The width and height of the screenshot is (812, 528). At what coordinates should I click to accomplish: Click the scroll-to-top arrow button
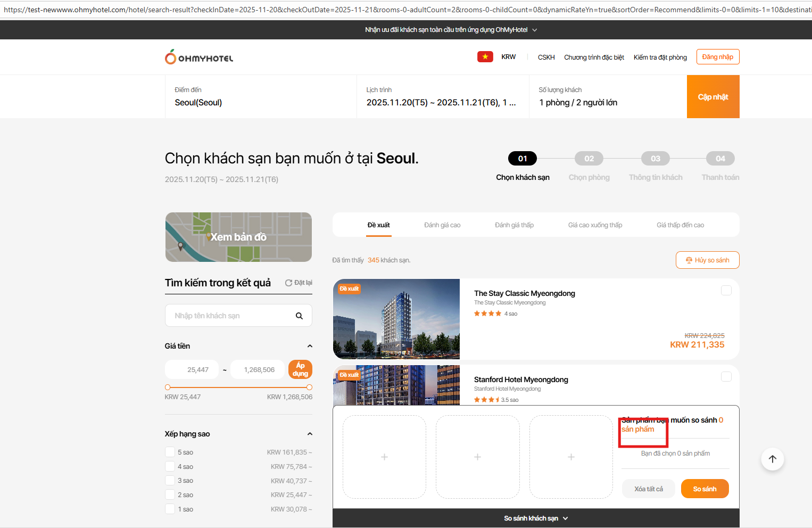(772, 459)
